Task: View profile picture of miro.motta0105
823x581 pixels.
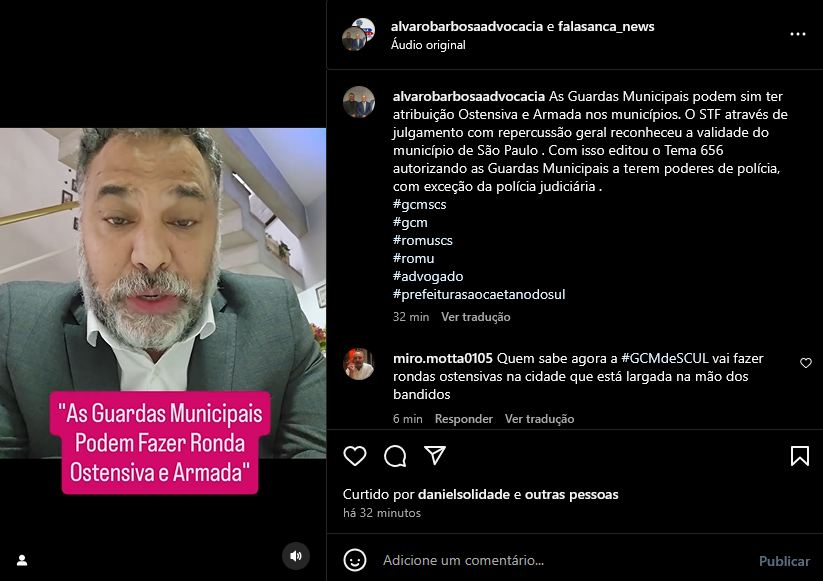Action: coord(359,364)
